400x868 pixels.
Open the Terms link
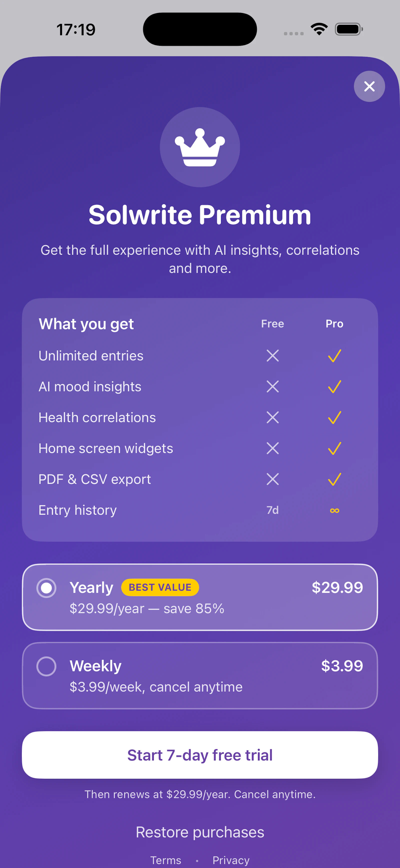click(x=165, y=860)
